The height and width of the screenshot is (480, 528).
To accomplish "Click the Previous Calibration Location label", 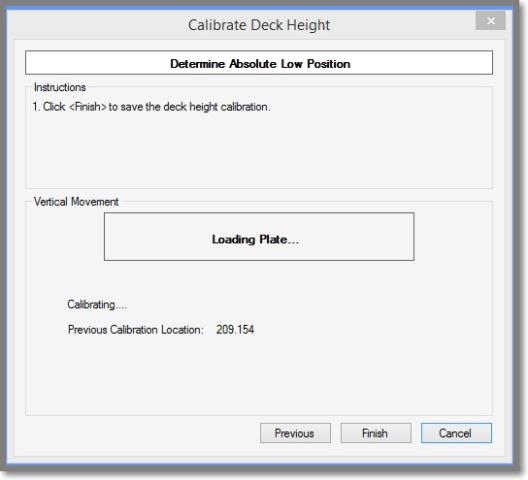I will [136, 329].
